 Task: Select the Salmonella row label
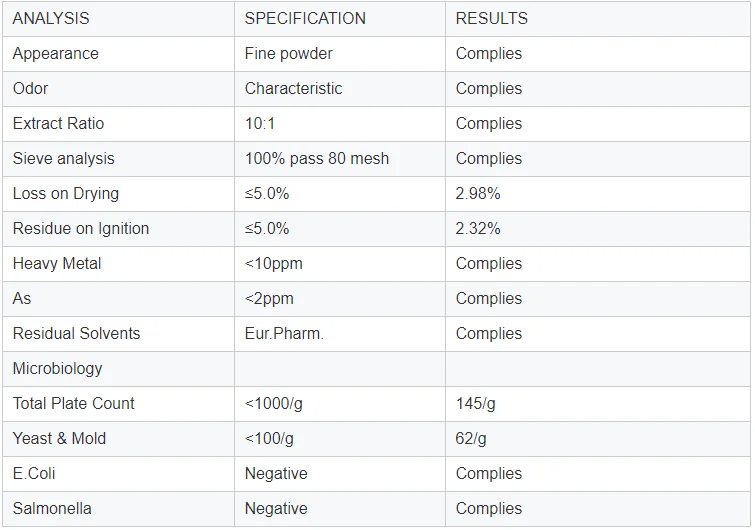(52, 509)
